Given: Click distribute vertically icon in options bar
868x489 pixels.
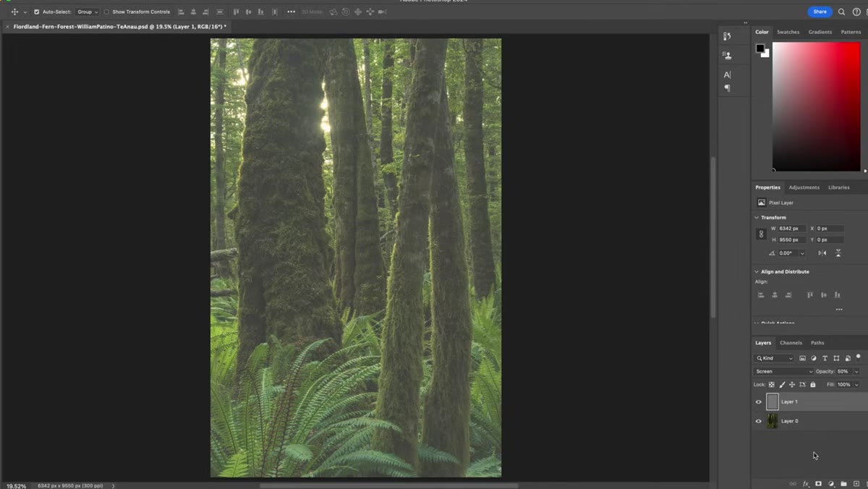Looking at the screenshot, I should (220, 12).
